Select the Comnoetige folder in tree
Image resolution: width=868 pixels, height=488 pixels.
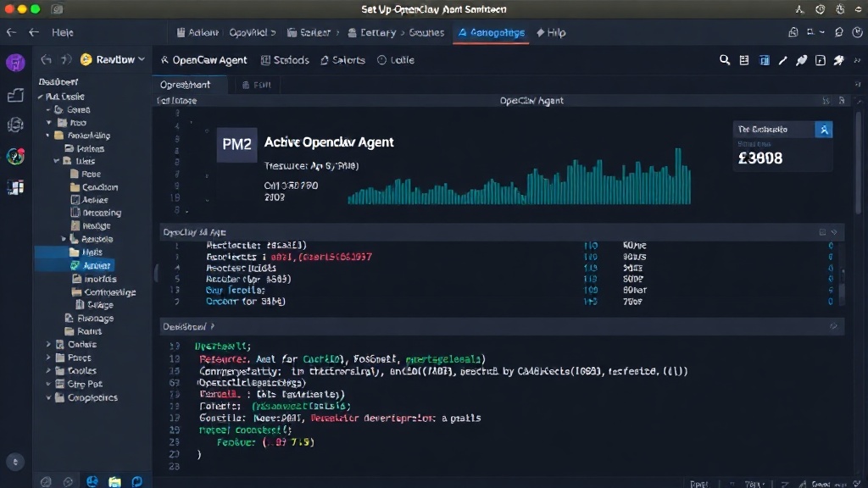[x=104, y=292]
